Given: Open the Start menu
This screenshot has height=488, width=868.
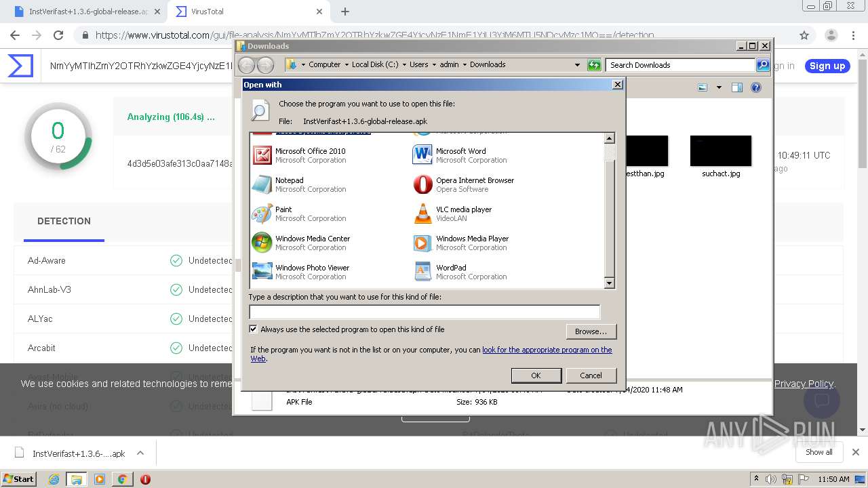Looking at the screenshot, I should (x=19, y=479).
